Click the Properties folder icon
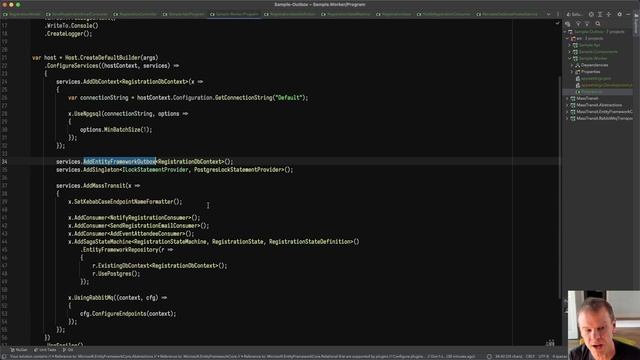Viewport: 640px width, 360px height. pyautogui.click(x=578, y=72)
